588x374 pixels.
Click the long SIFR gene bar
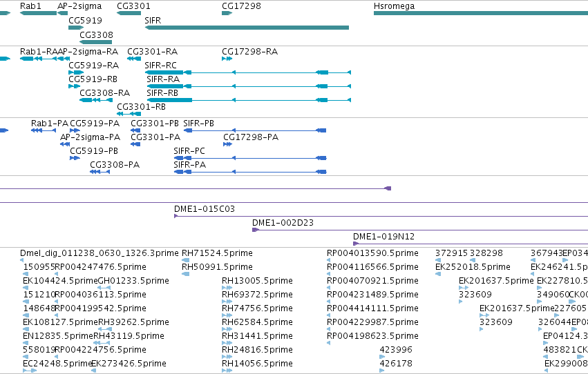pyautogui.click(x=247, y=28)
